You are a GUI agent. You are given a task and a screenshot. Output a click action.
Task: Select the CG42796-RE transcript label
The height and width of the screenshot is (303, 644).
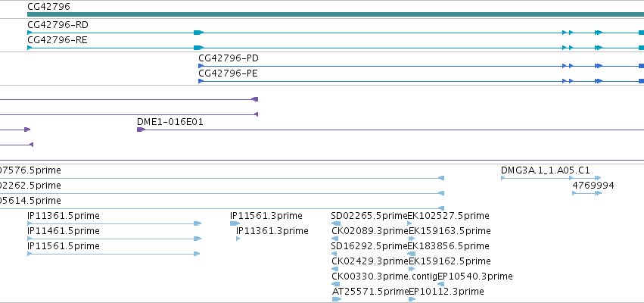[x=57, y=40]
